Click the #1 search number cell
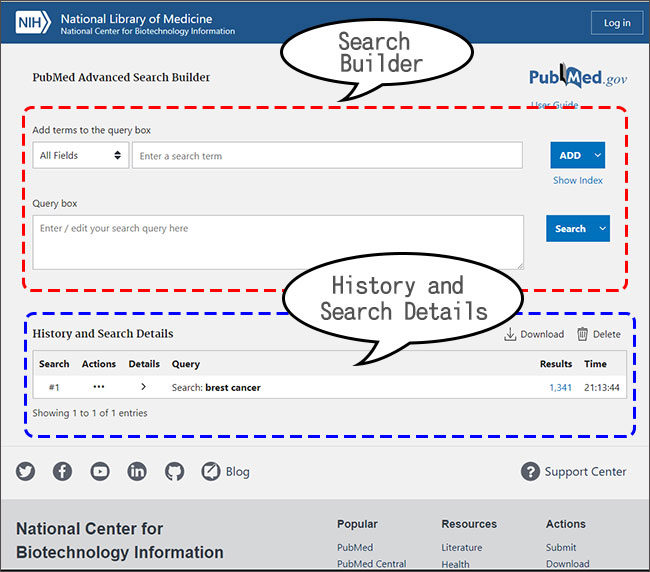The image size is (650, 572). (54, 388)
